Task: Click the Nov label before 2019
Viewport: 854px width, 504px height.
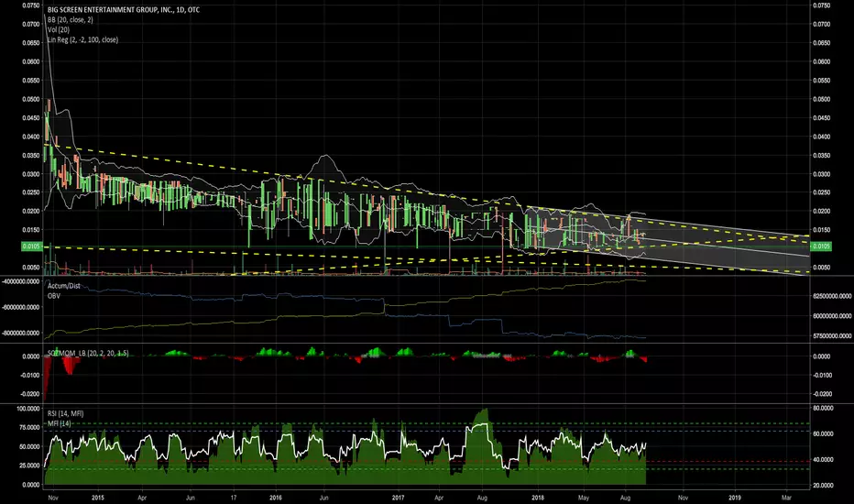Action: (x=683, y=498)
